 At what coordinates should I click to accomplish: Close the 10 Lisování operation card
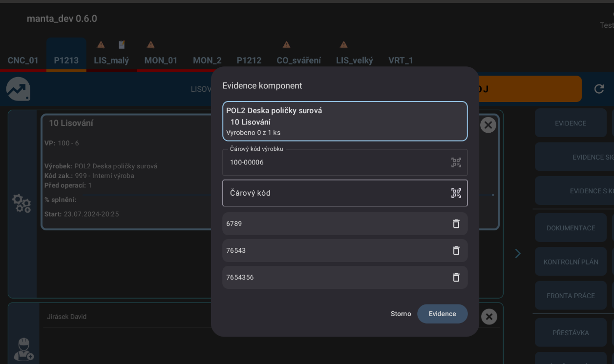(487, 125)
